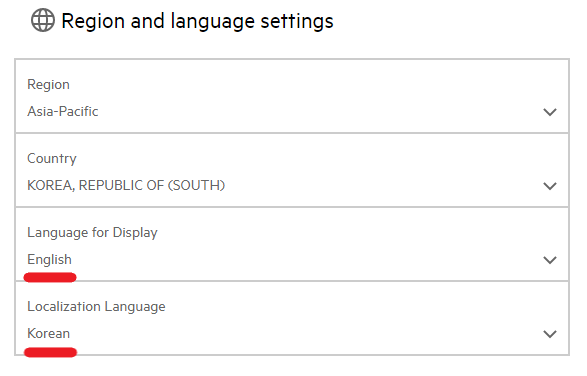Screen dimensions: 587x376
Task: Expand the Language for Display selector box
Action: point(292,244)
